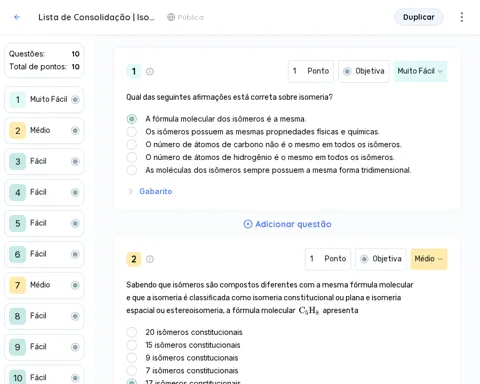Click the Pública visibility label

190,17
